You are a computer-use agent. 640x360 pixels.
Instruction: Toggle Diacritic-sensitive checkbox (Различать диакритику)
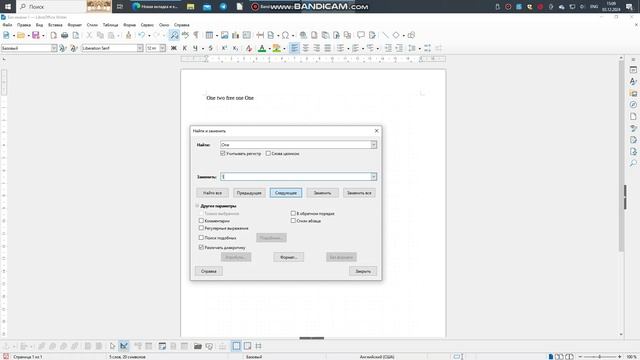pos(201,247)
